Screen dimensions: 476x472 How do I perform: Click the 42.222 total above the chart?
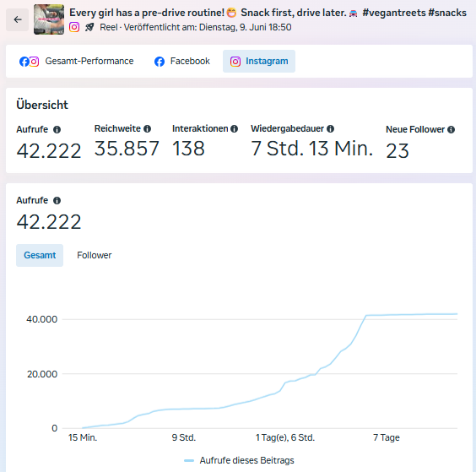tap(49, 222)
